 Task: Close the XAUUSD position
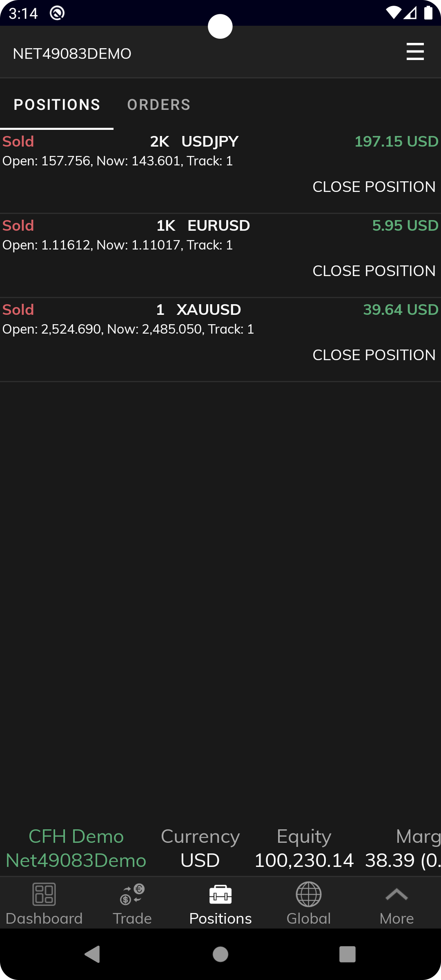pos(374,355)
